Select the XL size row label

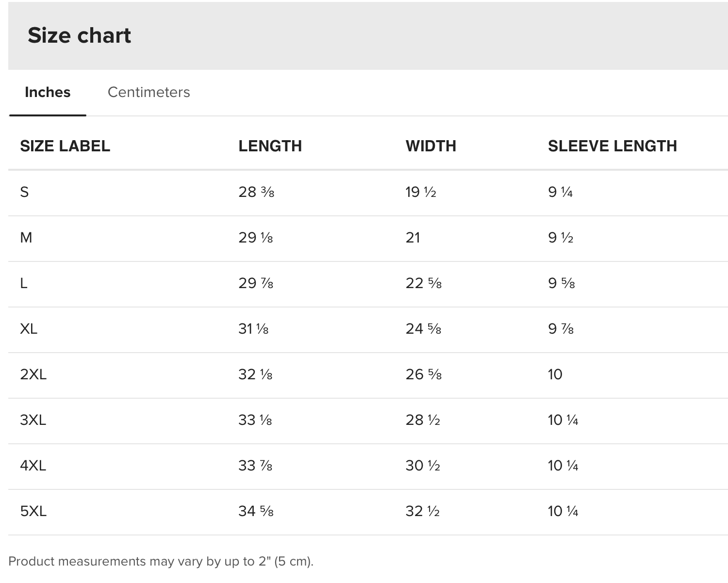tap(29, 329)
